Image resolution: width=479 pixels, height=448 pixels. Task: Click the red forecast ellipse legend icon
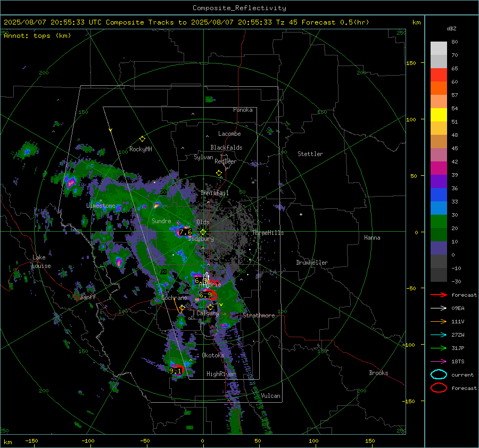point(439,388)
